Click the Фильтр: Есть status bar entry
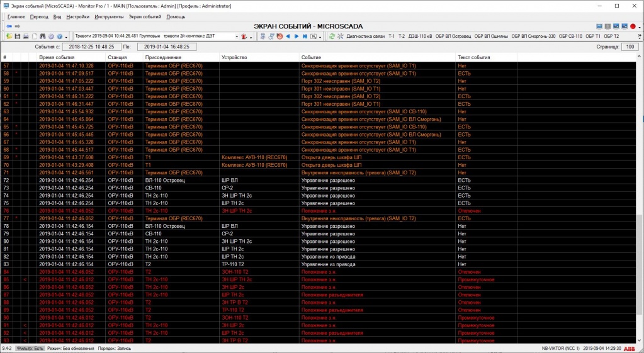 [30, 349]
